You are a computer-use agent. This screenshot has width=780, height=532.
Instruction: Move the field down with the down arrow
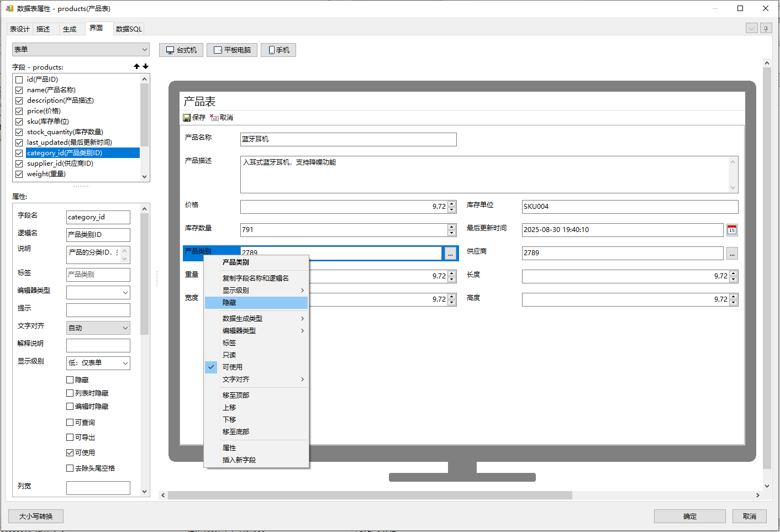pyautogui.click(x=145, y=66)
